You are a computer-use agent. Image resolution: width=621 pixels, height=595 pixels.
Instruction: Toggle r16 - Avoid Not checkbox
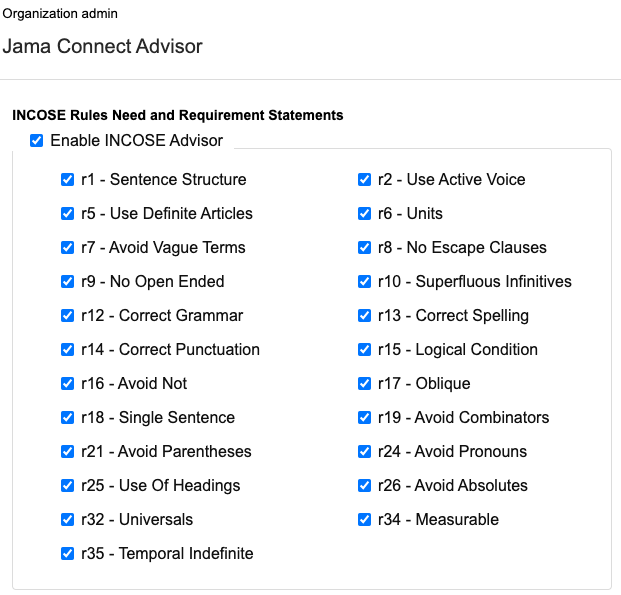coord(68,384)
